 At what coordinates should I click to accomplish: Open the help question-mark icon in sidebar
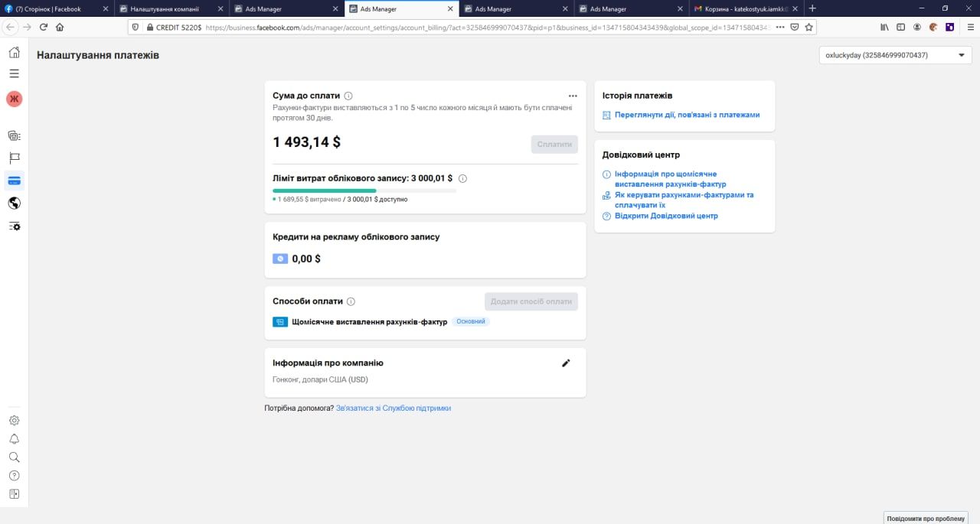(x=14, y=476)
